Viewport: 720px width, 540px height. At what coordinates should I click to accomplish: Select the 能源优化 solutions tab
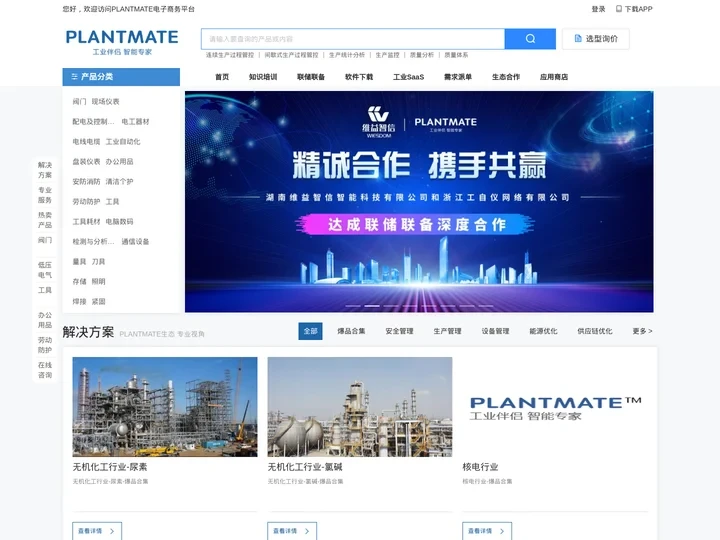pos(543,331)
